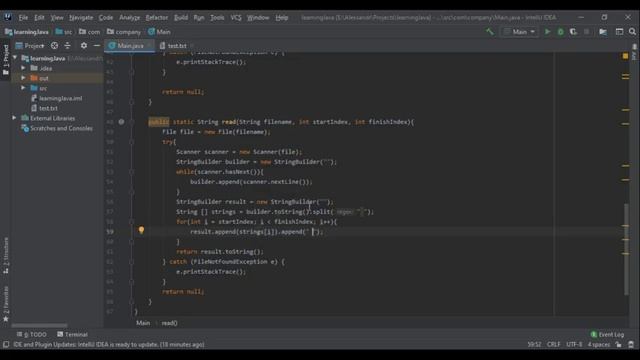Select test.txt in Project tree

point(44,108)
